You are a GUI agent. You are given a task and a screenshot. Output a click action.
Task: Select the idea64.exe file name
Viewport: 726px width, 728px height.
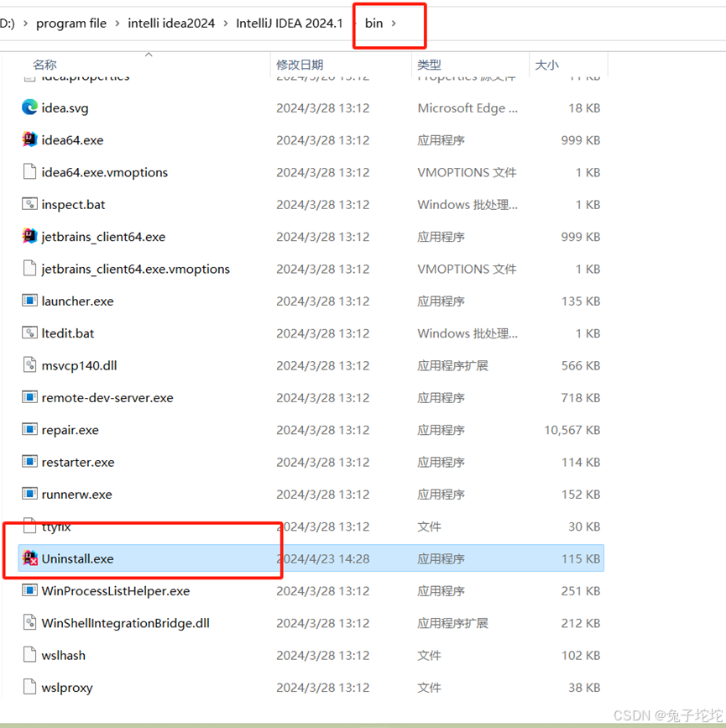click(x=72, y=139)
